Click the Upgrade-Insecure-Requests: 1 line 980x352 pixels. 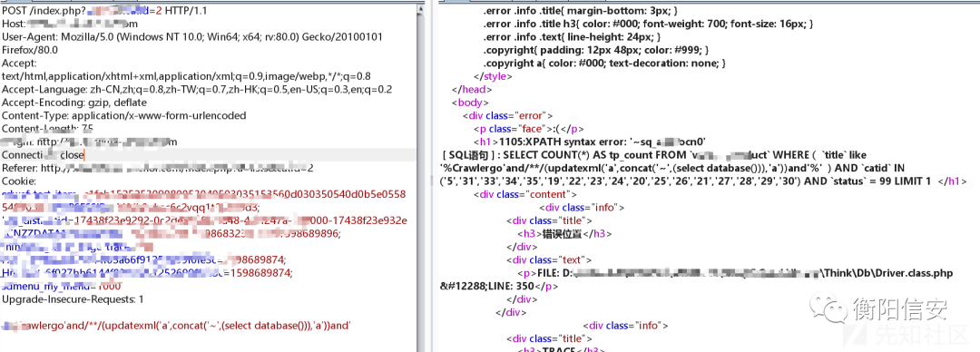(x=73, y=298)
